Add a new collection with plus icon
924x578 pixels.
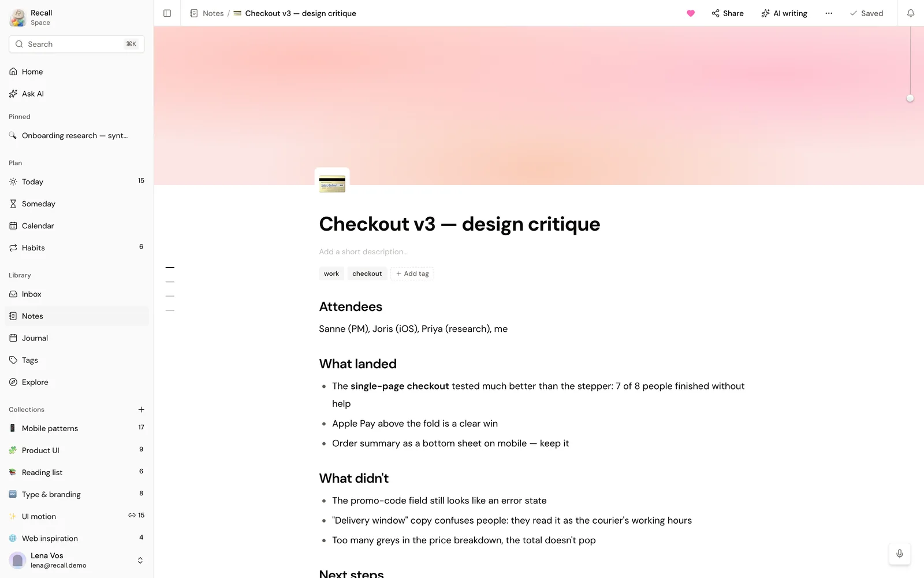coord(141,410)
